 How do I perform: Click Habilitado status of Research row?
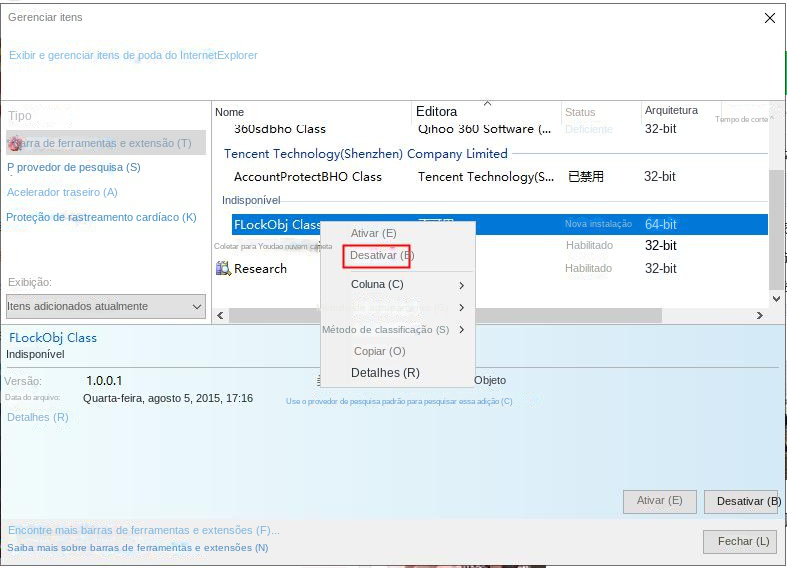(x=588, y=268)
